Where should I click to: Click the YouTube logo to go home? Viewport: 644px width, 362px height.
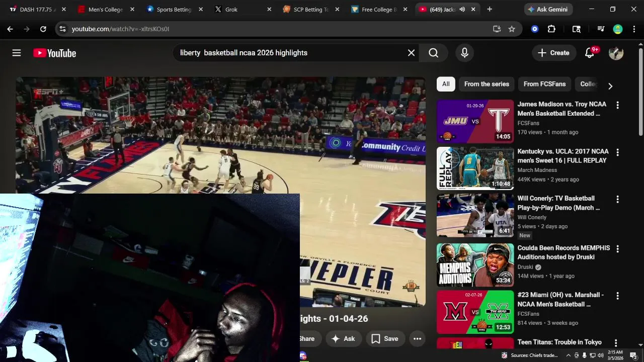coord(54,53)
